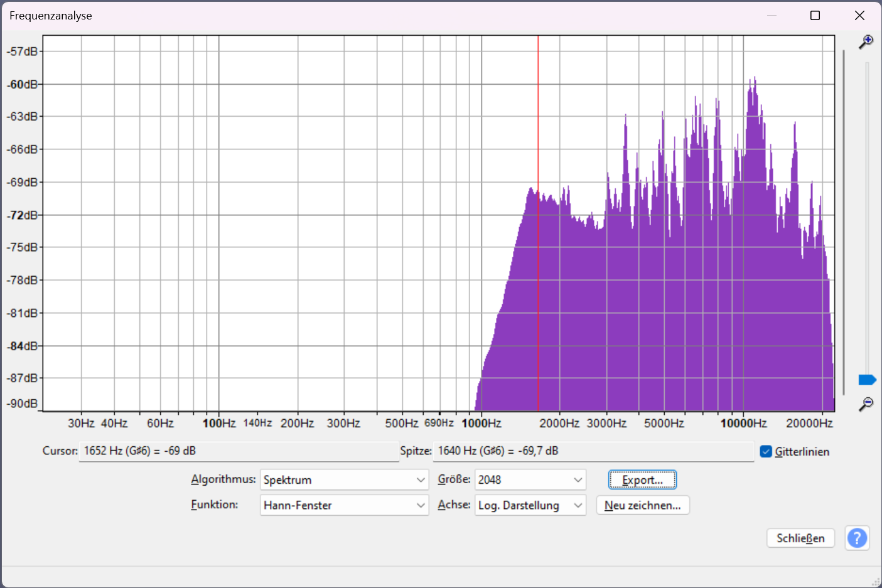Maximize the Frequenzanalyse window
882x588 pixels.
click(x=815, y=16)
